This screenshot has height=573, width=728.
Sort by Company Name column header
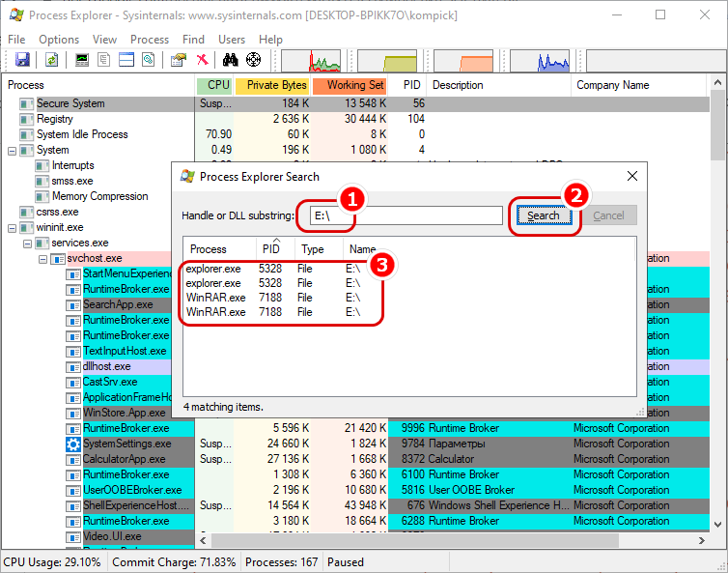pyautogui.click(x=638, y=85)
